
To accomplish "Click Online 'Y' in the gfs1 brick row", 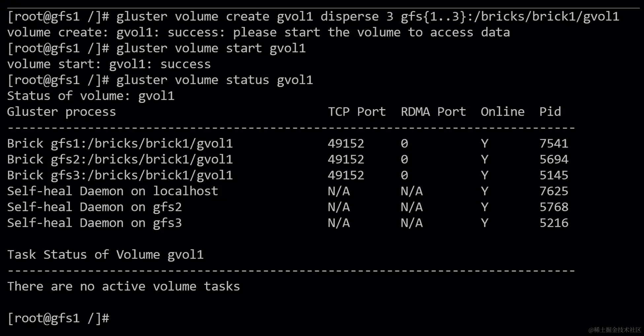I will (484, 144).
